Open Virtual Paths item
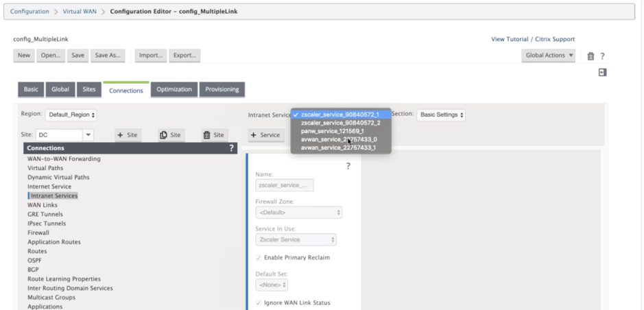Image resolution: width=644 pixels, height=310 pixels. coord(45,168)
